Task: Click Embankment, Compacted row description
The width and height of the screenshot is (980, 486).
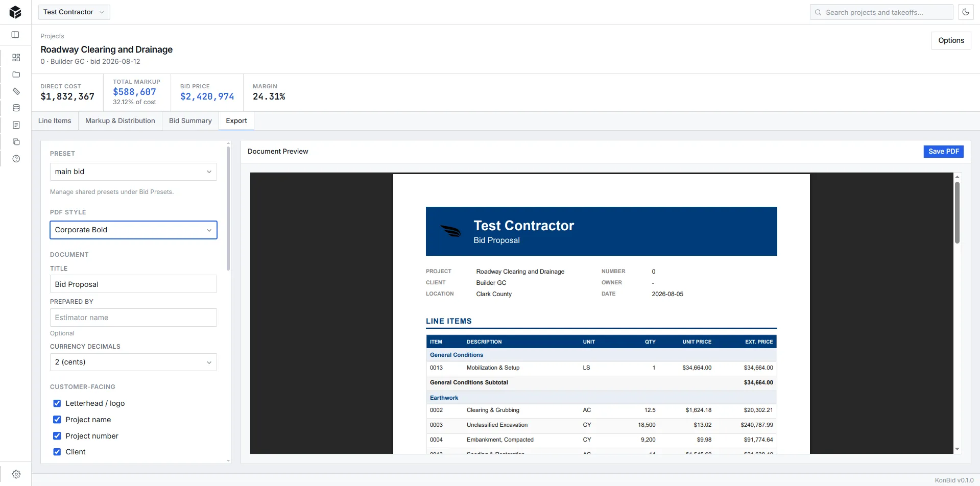Action: 500,440
